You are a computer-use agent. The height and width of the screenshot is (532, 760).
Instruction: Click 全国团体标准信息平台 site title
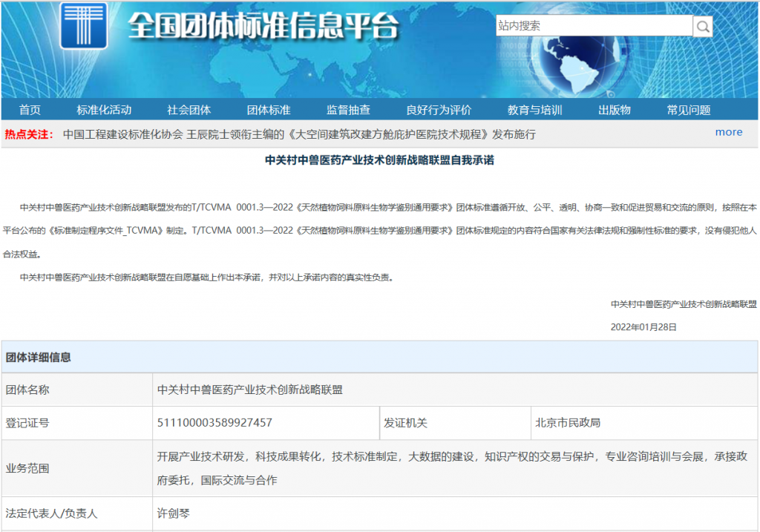(x=263, y=25)
